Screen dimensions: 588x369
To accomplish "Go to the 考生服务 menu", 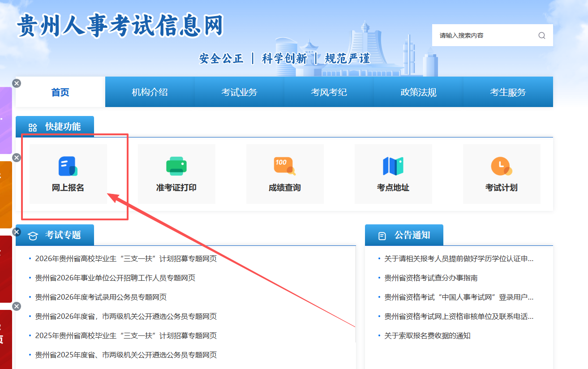I will [508, 92].
